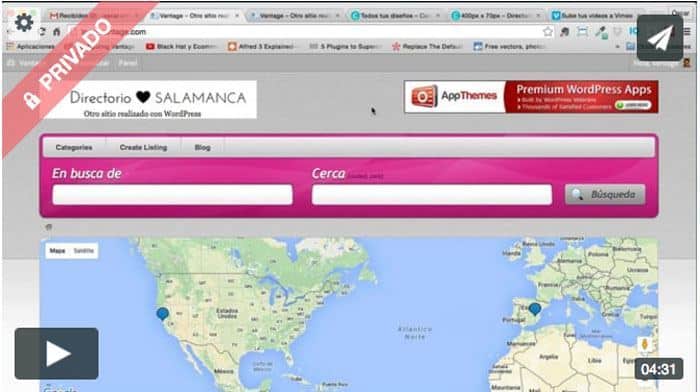
Task: Switch to the Todos tus diseños tab
Action: 395,16
